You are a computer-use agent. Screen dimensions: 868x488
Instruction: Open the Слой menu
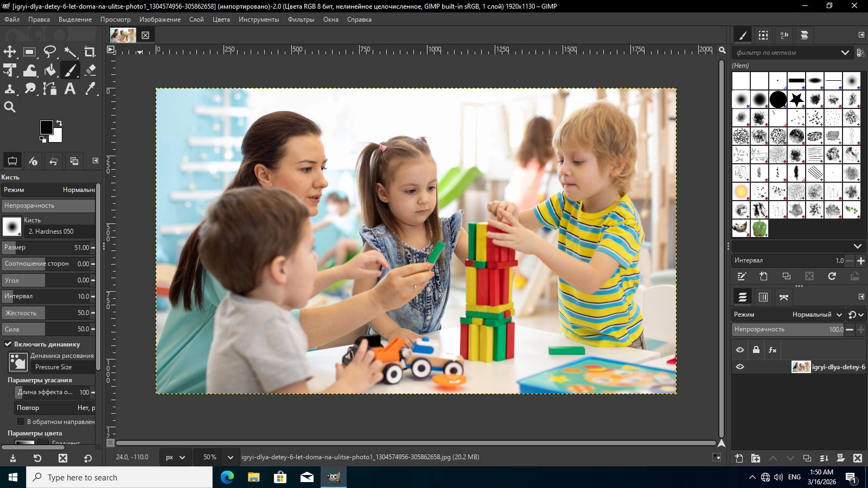tap(196, 20)
